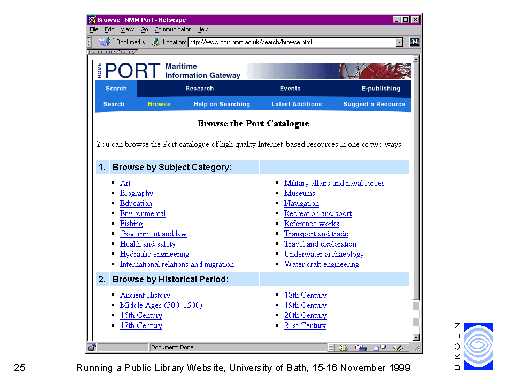Viewport: 512px width, 384px height.
Task: Select the E-publishing tab
Action: 381,88
